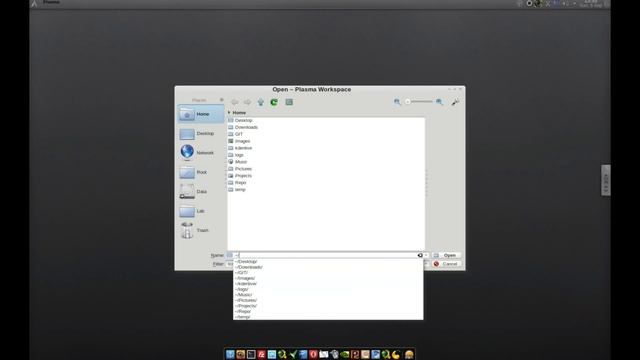Click the Open button
Viewport: 640px width, 360px height.
(x=447, y=255)
